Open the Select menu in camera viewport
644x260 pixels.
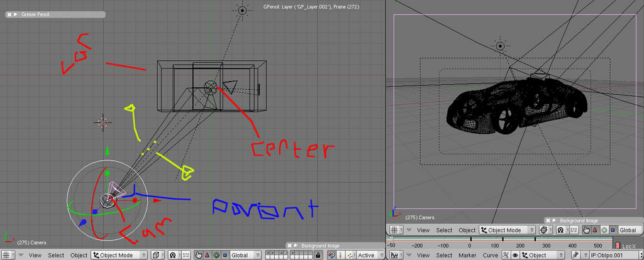coord(444,230)
